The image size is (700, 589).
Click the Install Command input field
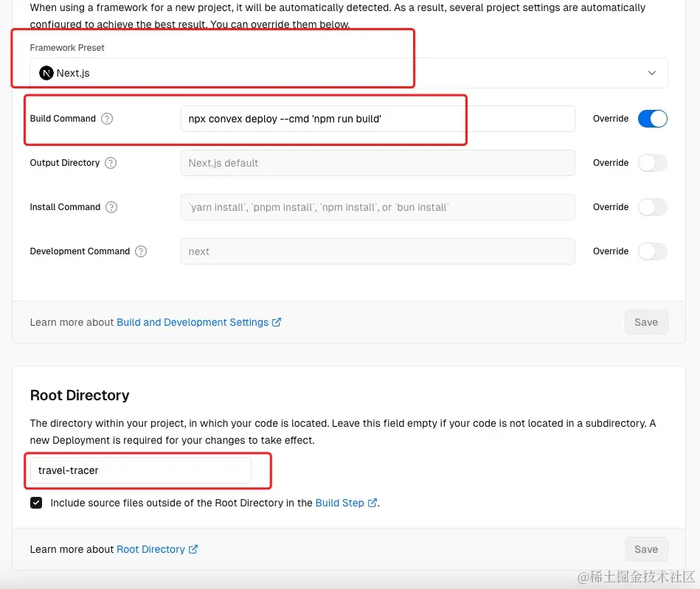(x=378, y=207)
